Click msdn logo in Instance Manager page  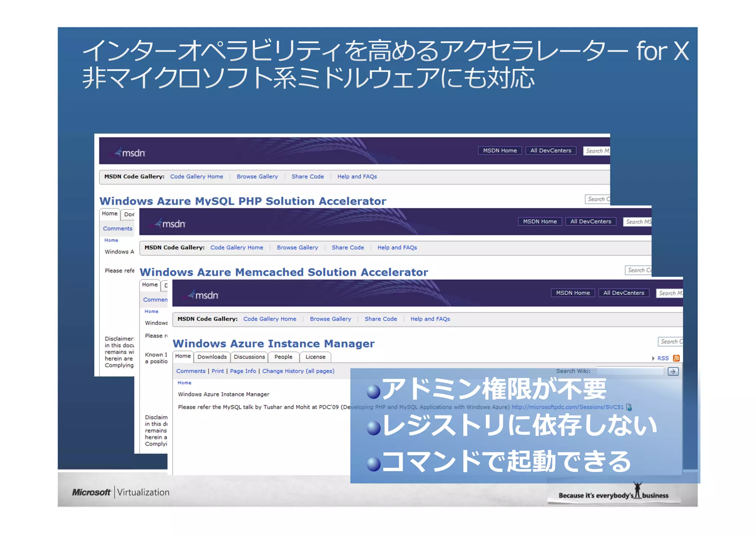point(203,295)
